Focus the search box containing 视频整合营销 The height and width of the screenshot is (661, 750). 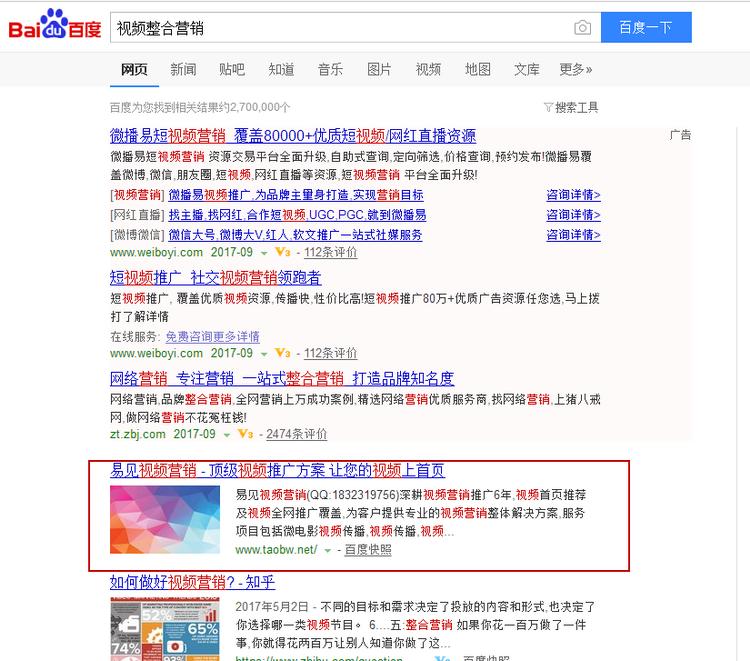(x=355, y=28)
